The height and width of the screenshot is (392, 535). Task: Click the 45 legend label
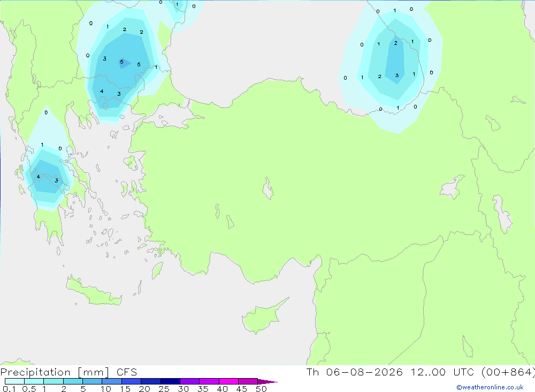point(242,389)
